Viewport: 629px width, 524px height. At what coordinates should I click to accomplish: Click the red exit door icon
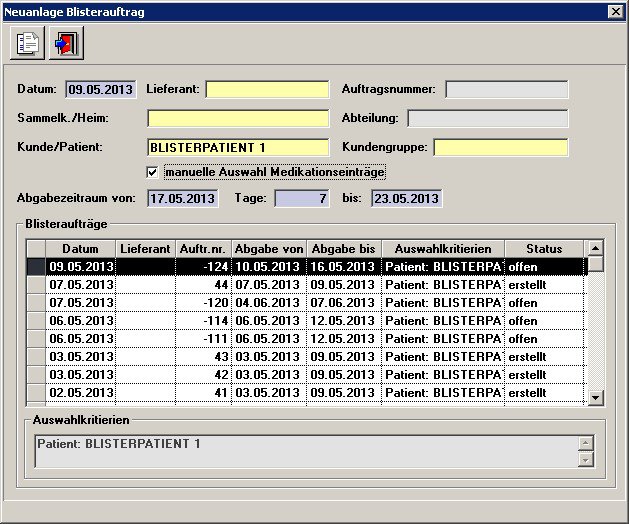pos(66,44)
